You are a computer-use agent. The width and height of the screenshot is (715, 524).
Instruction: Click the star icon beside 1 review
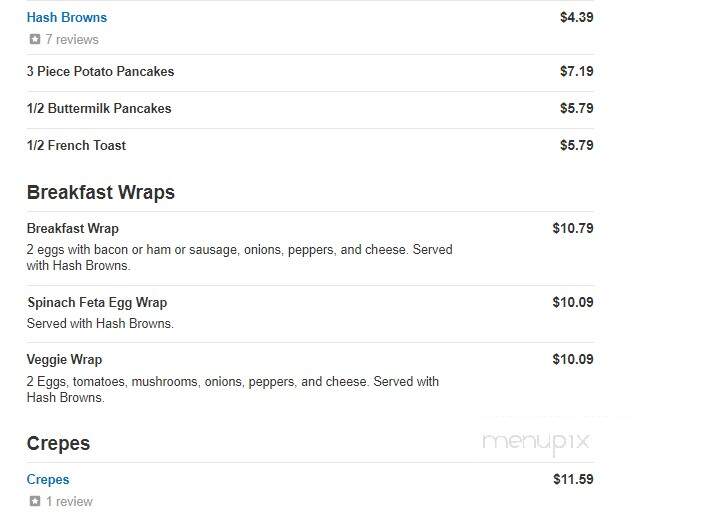[x=35, y=501]
